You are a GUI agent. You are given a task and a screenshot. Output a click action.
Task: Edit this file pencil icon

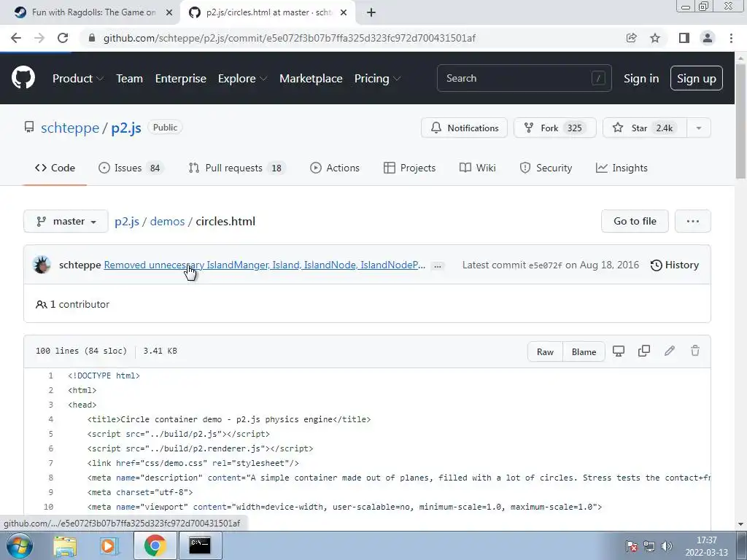(670, 351)
